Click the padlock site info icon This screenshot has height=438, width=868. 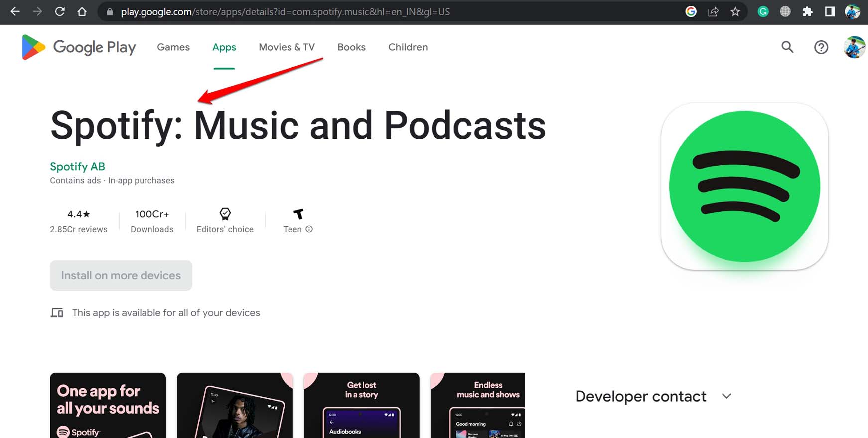pos(110,12)
